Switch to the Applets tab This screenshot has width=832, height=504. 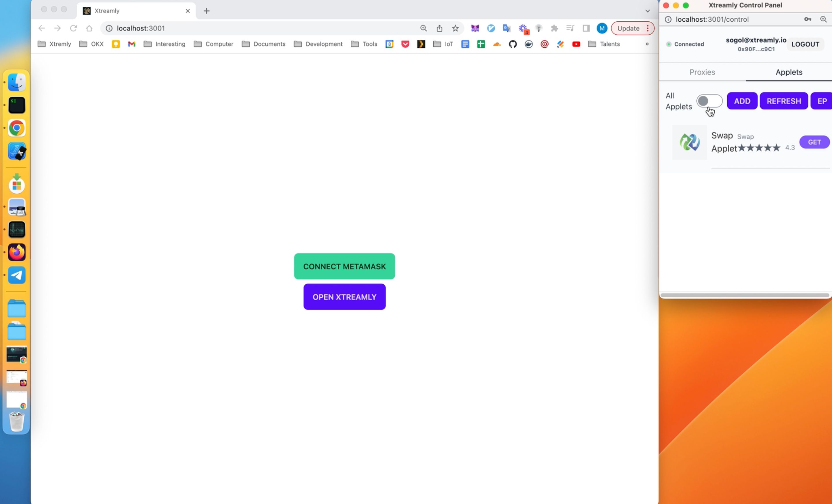click(x=789, y=72)
